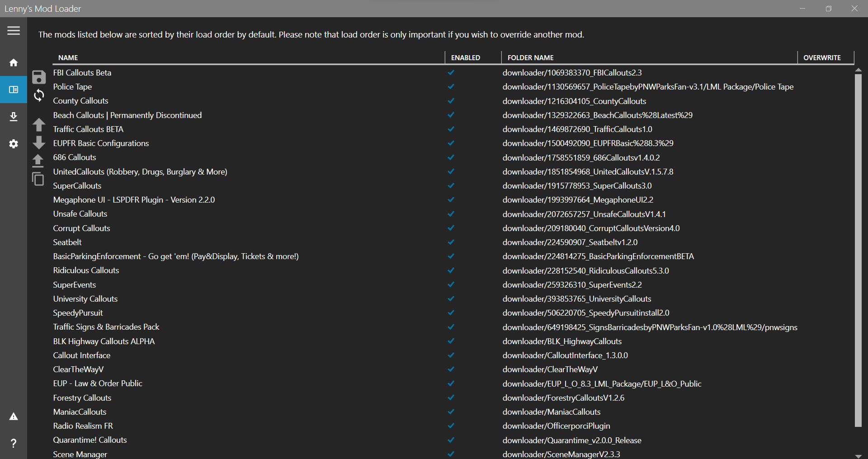Toggle enabled check for Seatbelt mod
This screenshot has width=868, height=459.
coord(451,242)
